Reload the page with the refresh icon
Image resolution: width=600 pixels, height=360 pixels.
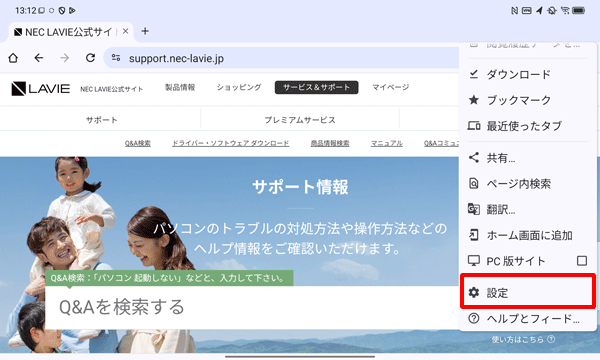pyautogui.click(x=90, y=58)
